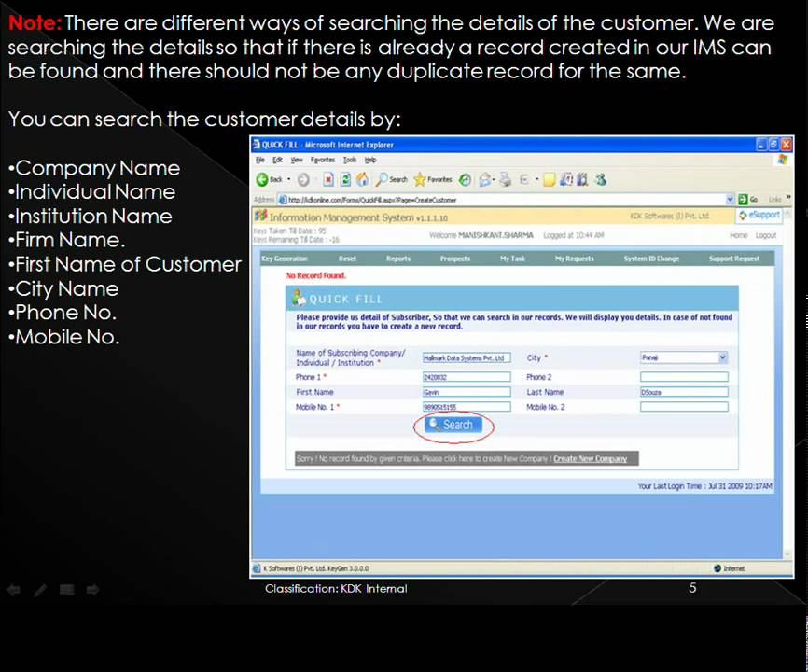Click the Quick Fill header icon
The height and width of the screenshot is (672, 808).
(x=299, y=298)
